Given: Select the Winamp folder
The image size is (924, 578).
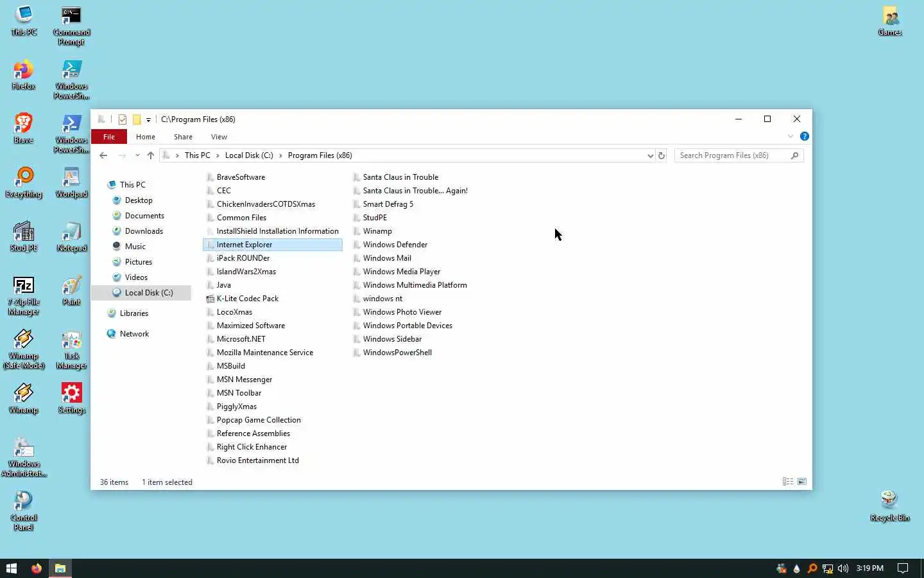Looking at the screenshot, I should click(x=377, y=231).
